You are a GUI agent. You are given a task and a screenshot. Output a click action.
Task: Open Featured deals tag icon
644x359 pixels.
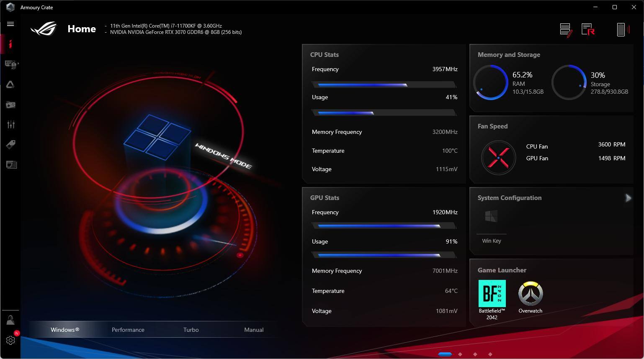tap(10, 145)
